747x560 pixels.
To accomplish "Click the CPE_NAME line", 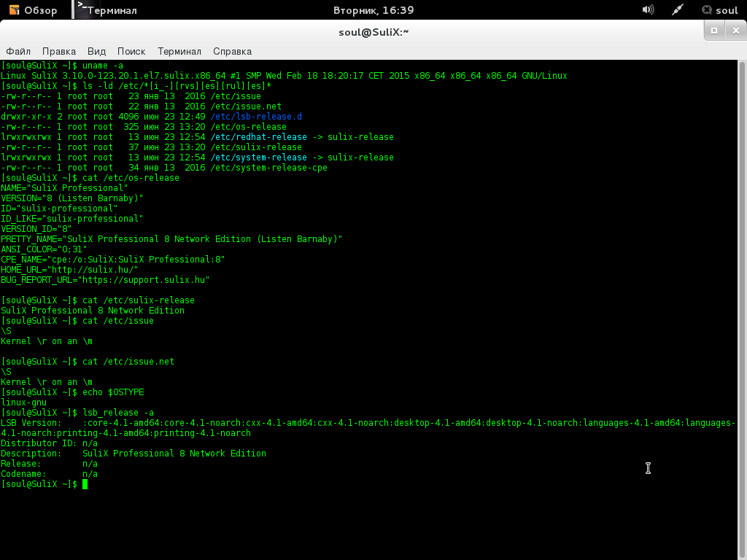I will coord(112,260).
